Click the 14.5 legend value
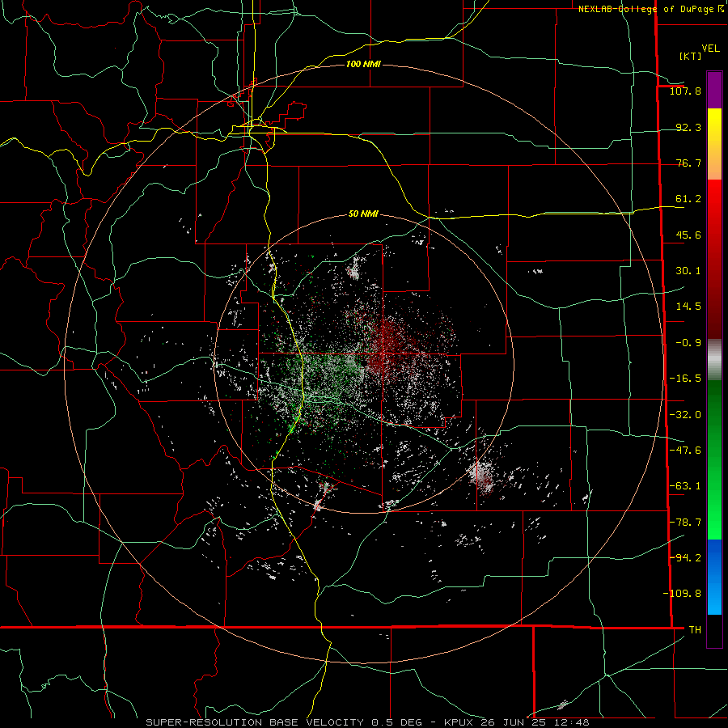Screen dimensions: 728x728 pyautogui.click(x=688, y=307)
